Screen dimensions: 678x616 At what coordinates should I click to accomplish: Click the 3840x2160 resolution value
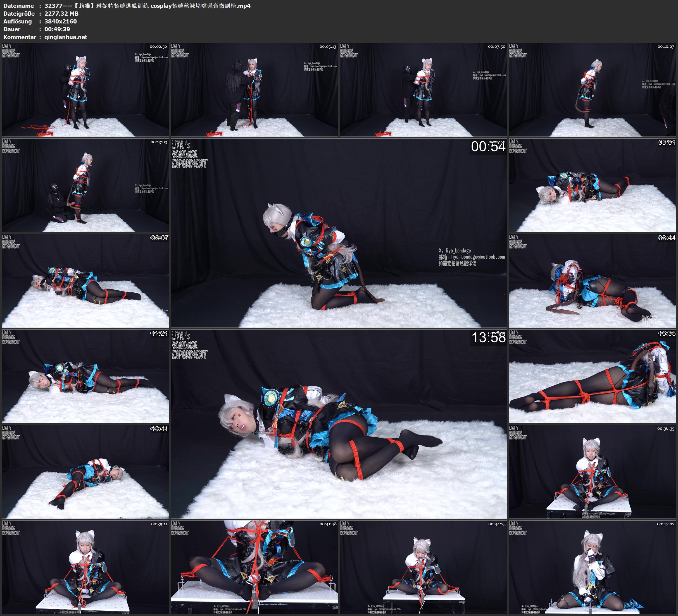click(x=61, y=21)
